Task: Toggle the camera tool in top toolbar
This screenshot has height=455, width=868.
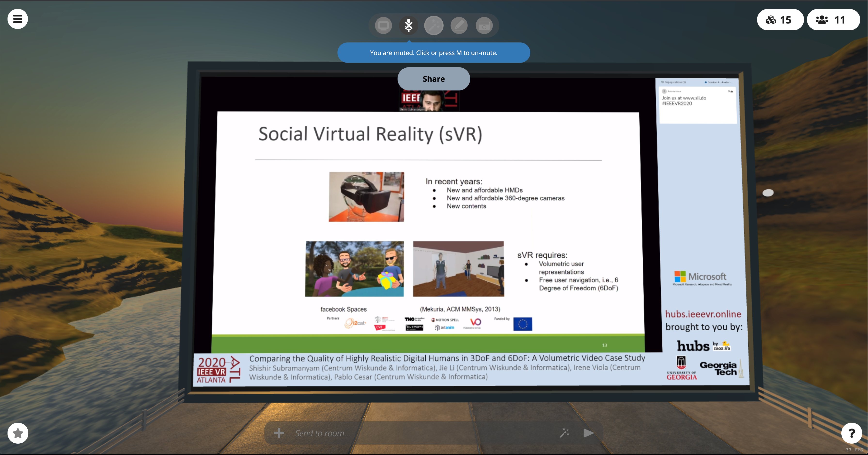Action: 484,26
